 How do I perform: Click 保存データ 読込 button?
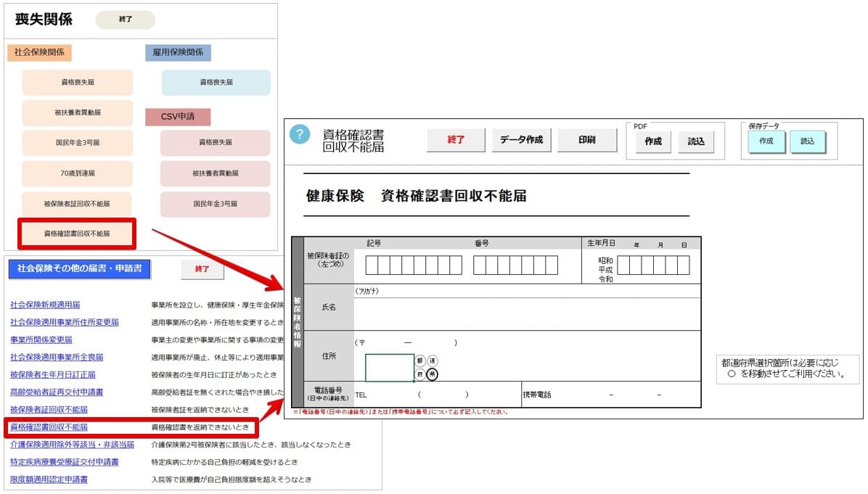[x=807, y=141]
